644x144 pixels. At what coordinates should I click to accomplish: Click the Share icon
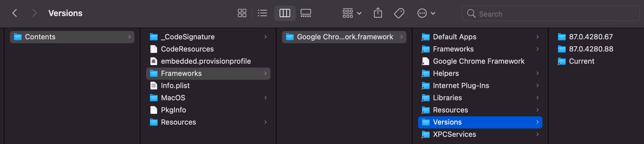click(378, 13)
